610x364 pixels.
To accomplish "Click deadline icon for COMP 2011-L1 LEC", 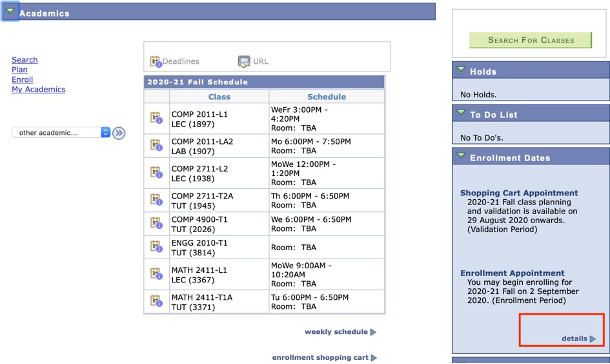I will tap(156, 118).
